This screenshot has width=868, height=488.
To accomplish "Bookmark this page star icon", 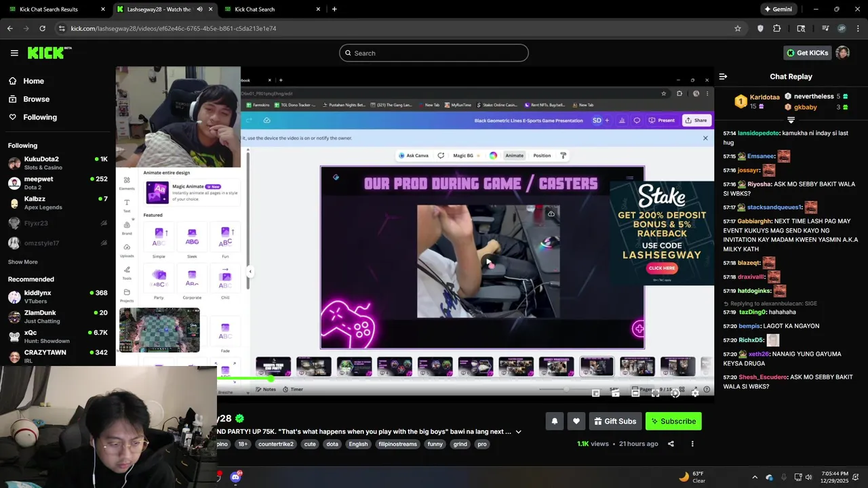I will coord(738,28).
